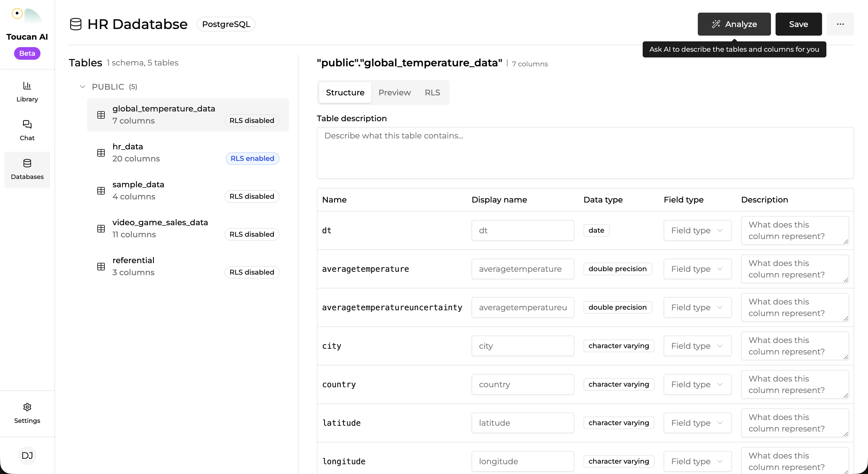Click table icon next to hr_data
The width and height of the screenshot is (868, 474).
101,153
